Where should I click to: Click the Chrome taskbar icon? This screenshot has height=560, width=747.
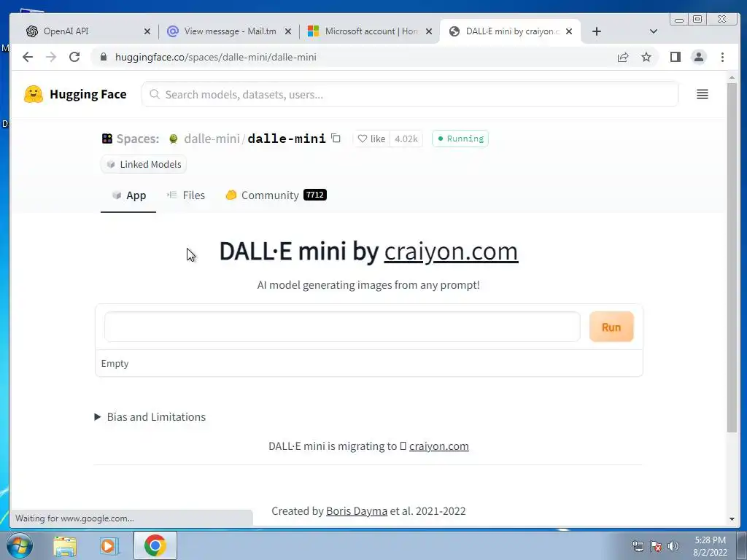[155, 545]
